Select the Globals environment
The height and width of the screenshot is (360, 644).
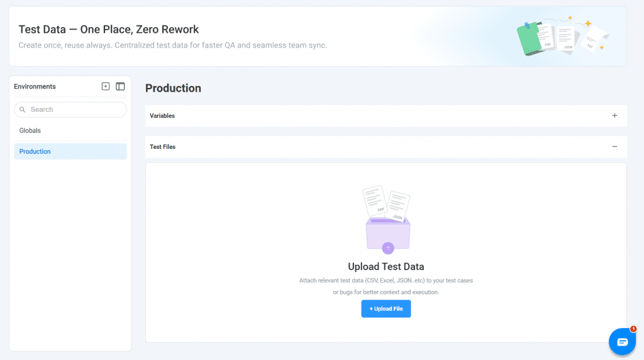30,131
